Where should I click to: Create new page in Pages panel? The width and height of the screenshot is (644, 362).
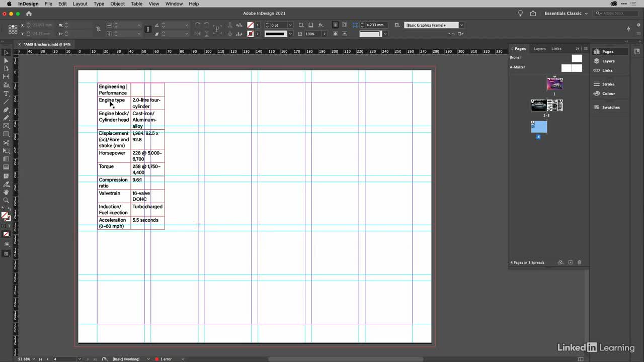click(x=570, y=262)
